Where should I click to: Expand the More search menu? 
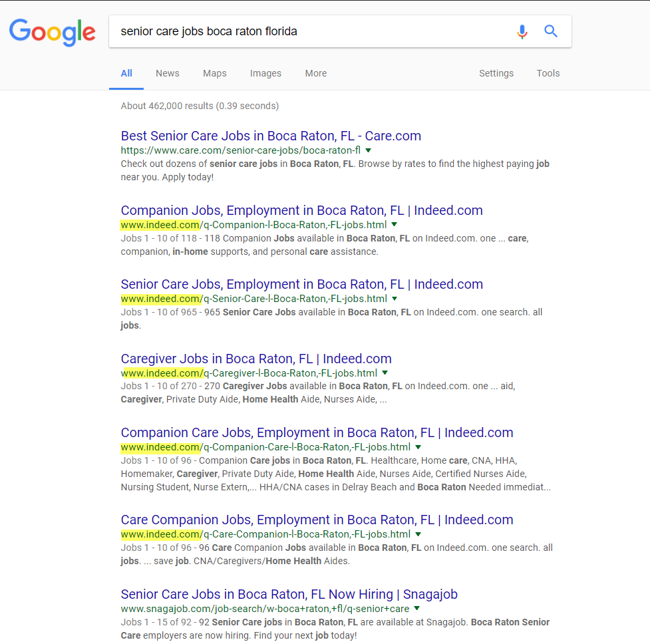pos(316,73)
